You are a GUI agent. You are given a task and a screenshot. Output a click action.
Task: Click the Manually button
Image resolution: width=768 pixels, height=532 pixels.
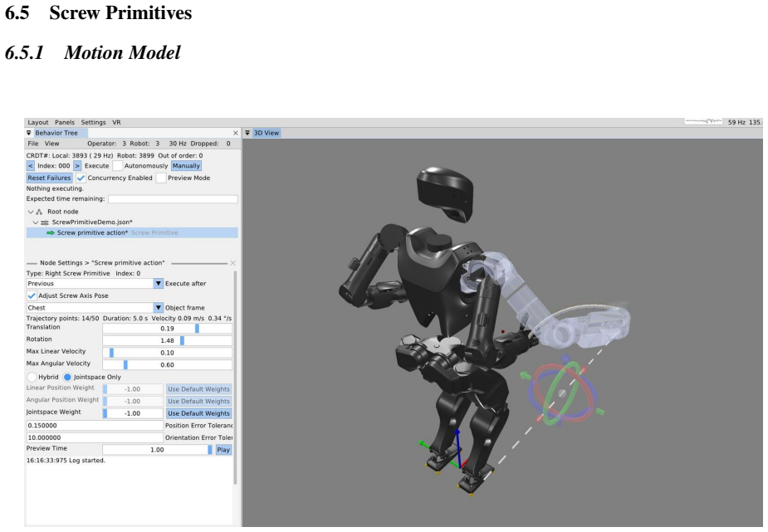coord(186,166)
